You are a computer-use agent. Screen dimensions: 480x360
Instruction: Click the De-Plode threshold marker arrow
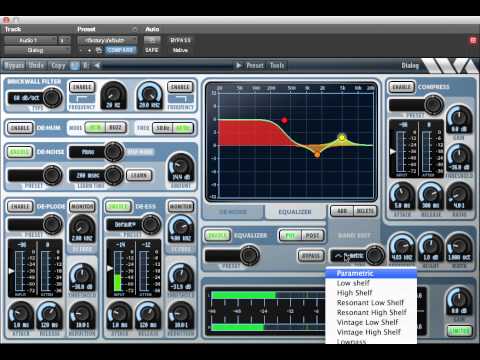(11, 271)
